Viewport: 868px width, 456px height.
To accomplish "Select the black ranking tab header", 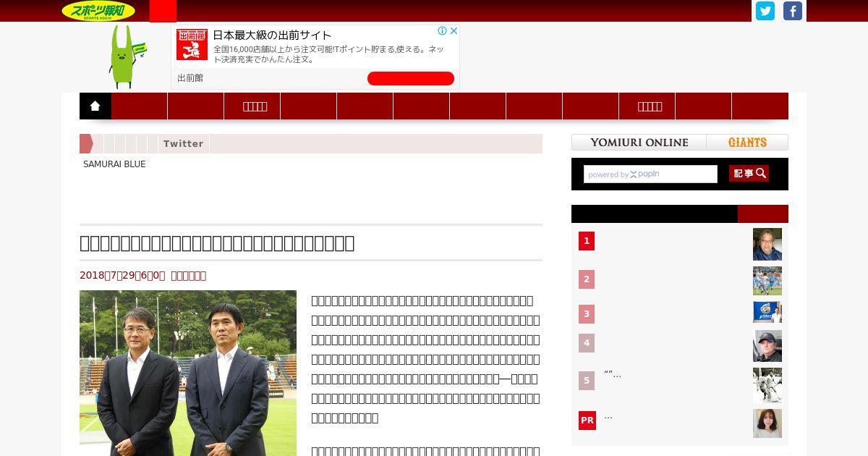I will [655, 214].
